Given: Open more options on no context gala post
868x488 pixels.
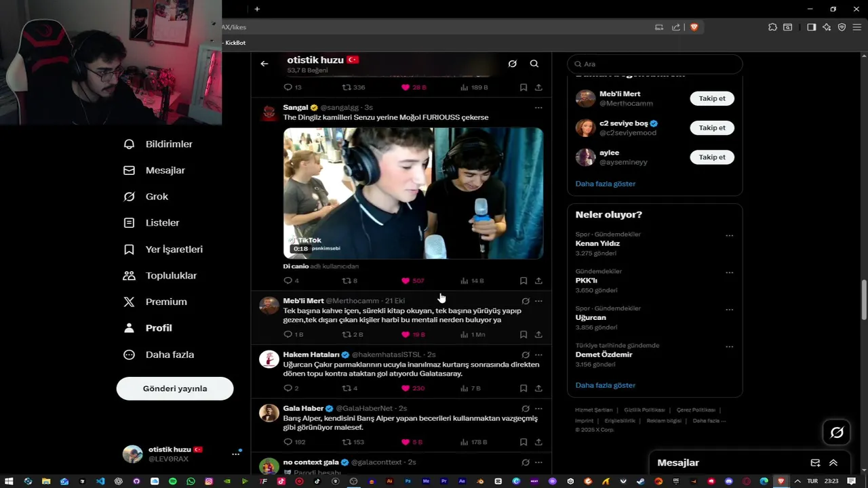Looking at the screenshot, I should (x=538, y=462).
